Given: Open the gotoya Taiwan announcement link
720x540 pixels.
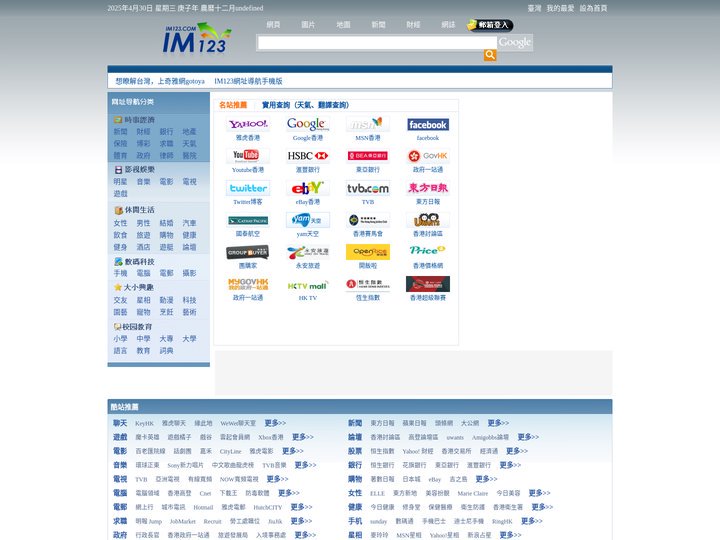Looking at the screenshot, I should point(160,81).
